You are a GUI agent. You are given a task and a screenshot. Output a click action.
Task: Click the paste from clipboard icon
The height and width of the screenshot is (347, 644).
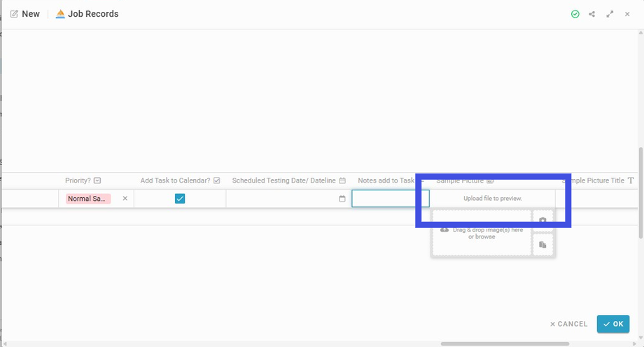click(x=542, y=245)
